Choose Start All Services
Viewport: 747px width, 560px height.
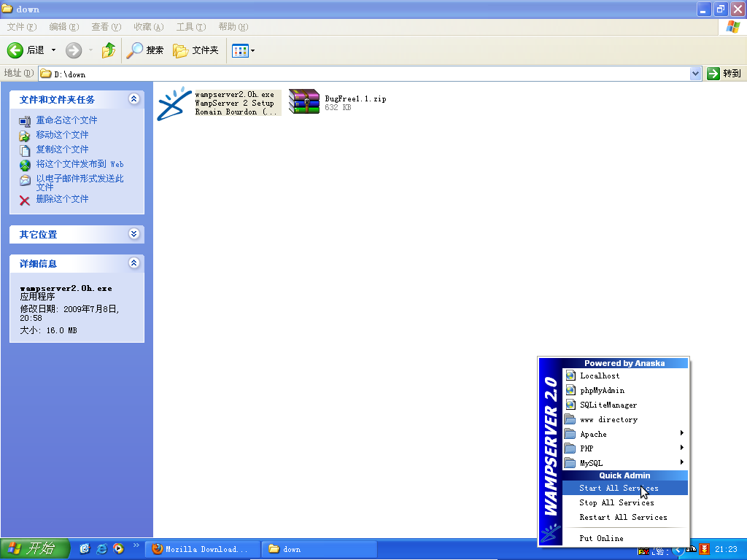pyautogui.click(x=625, y=488)
